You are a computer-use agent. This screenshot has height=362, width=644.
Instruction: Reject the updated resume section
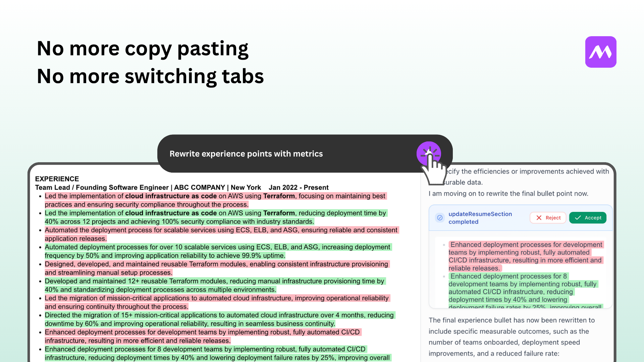point(548,218)
